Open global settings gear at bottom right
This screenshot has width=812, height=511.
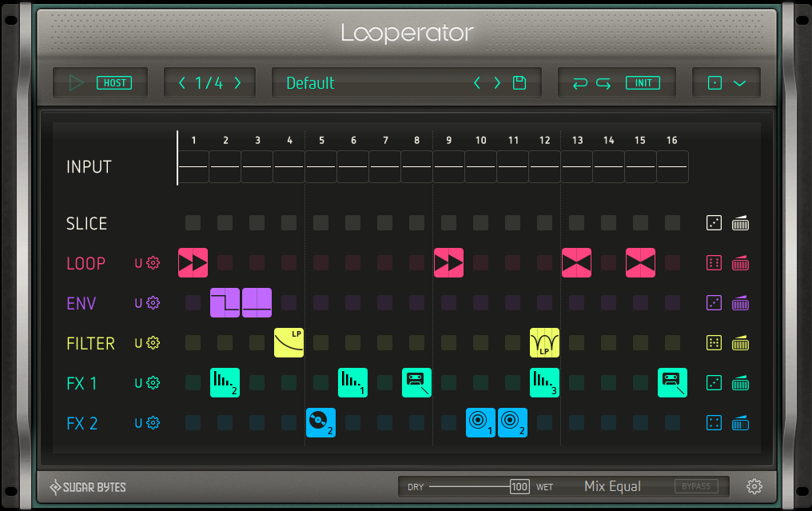pyautogui.click(x=754, y=486)
